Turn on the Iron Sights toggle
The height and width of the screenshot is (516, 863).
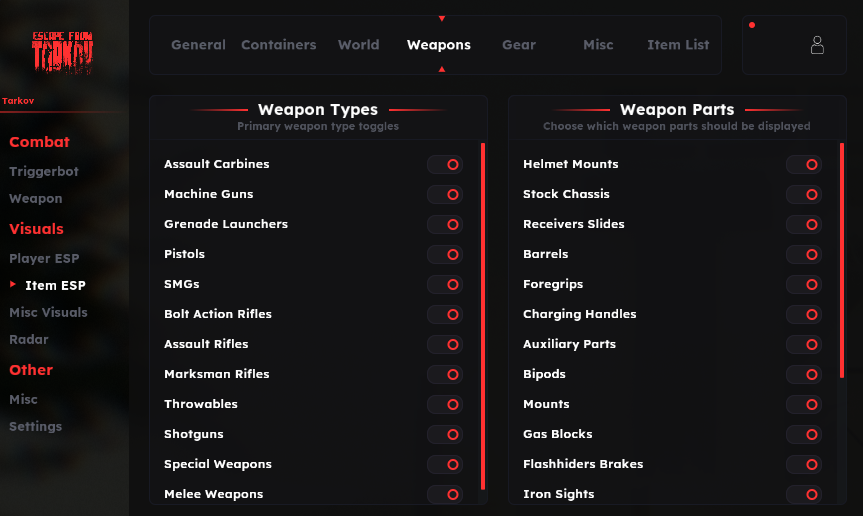tap(804, 494)
